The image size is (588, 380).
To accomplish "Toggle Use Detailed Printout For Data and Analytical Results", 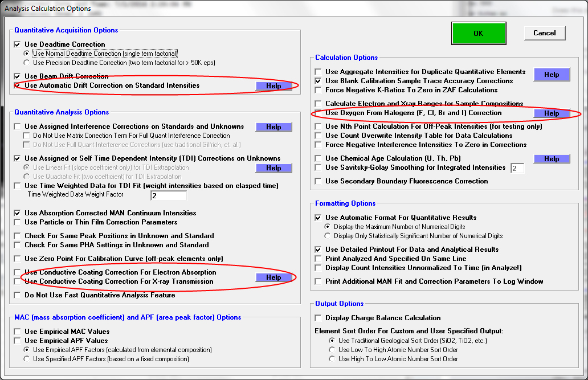I will [x=318, y=250].
